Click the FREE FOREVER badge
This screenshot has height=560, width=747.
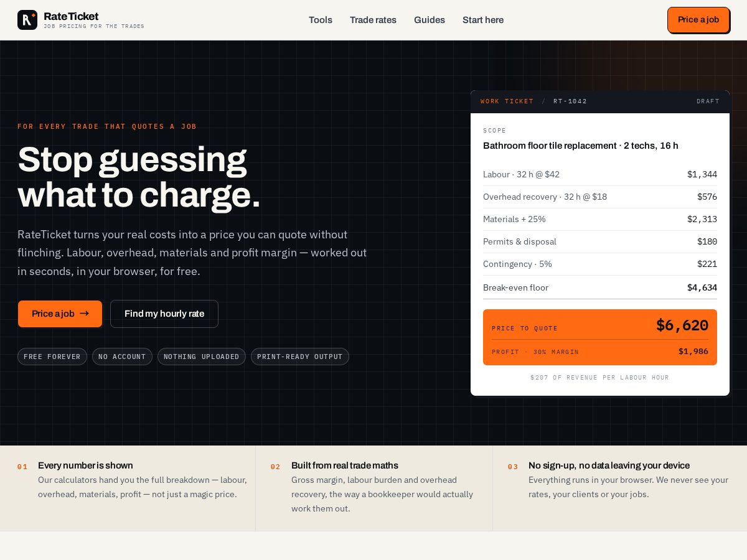(x=52, y=357)
